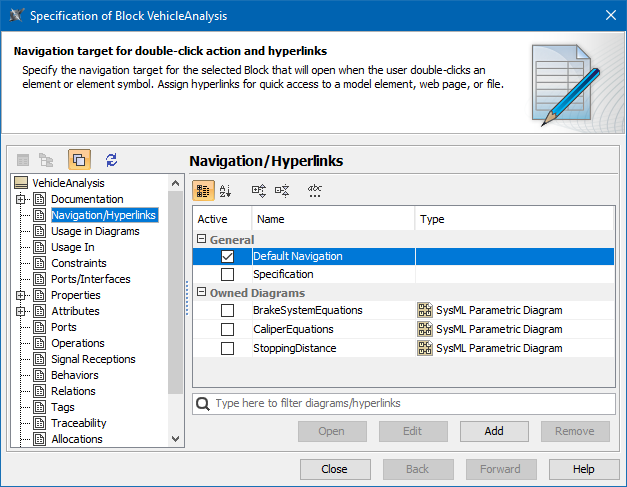Click the tree panel scroll down arrow
The width and height of the screenshot is (627, 487).
pyautogui.click(x=176, y=438)
